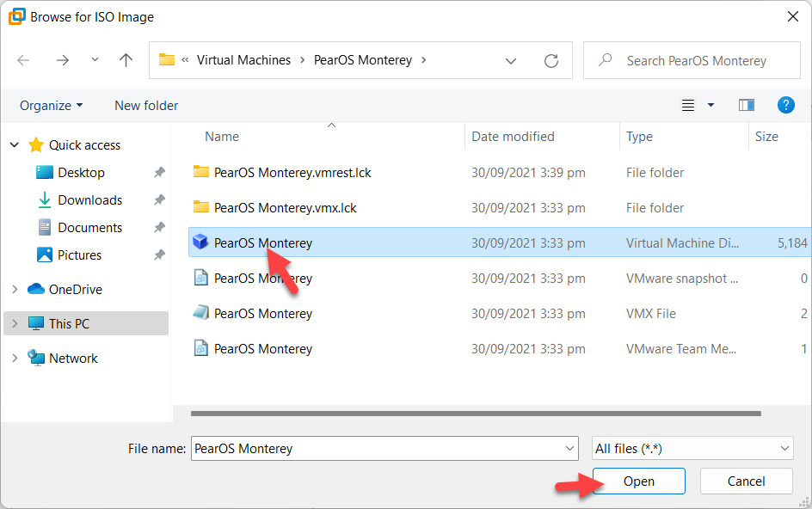Click the pin icon beside Pictures

pos(159,254)
